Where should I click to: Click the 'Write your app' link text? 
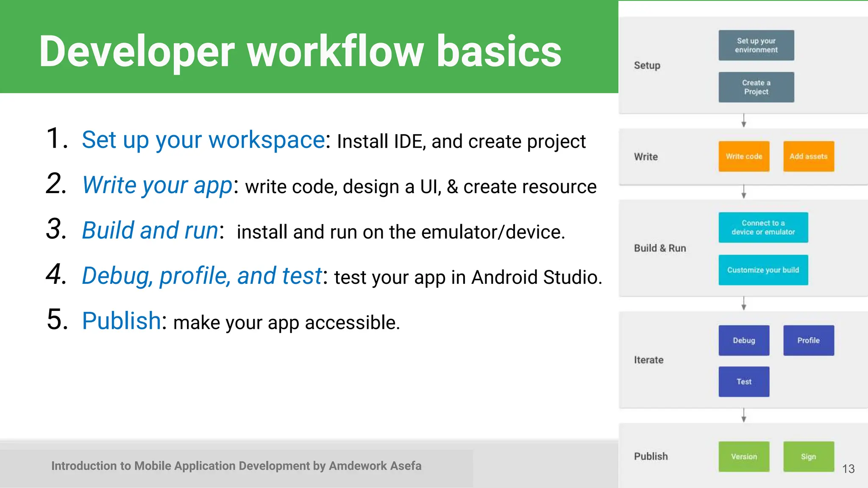pyautogui.click(x=157, y=186)
